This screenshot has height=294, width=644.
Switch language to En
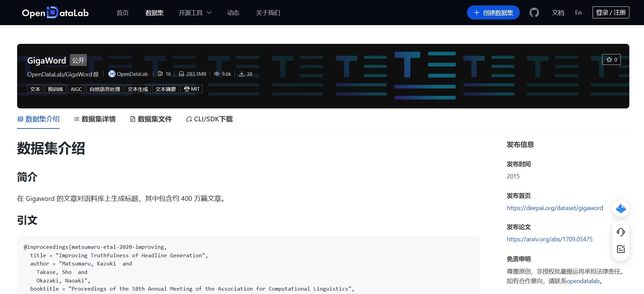tap(578, 13)
